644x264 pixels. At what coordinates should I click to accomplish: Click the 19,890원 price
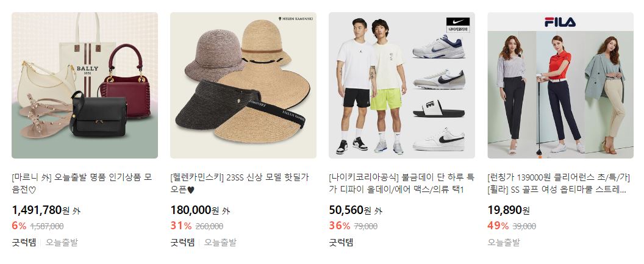(x=509, y=210)
